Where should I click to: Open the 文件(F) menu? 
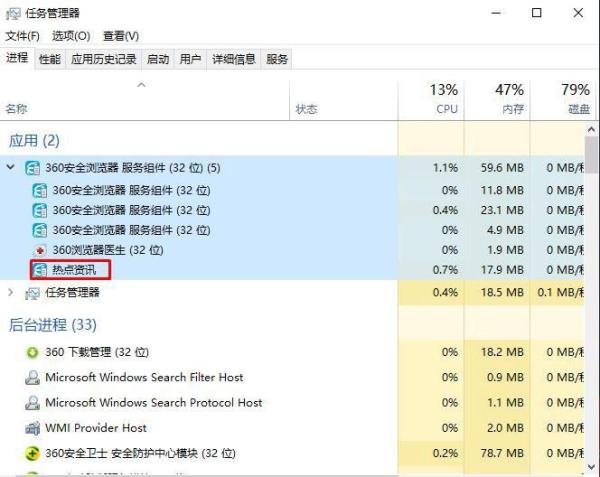coord(23,36)
